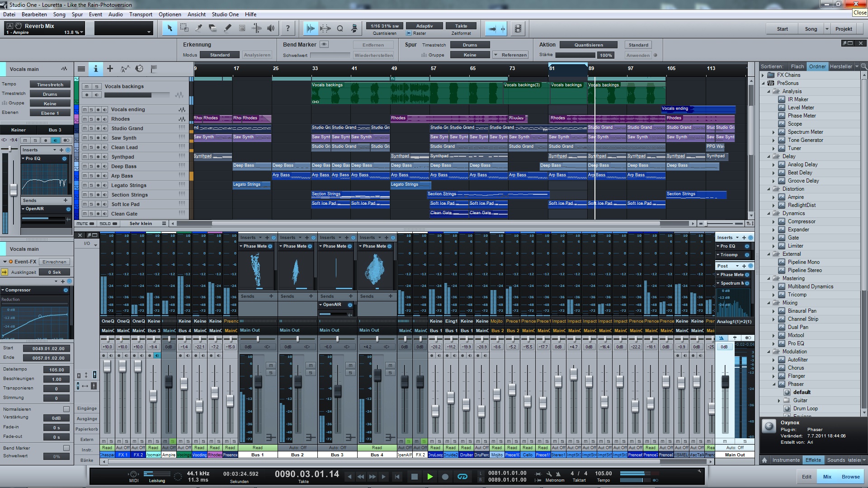
Task: Show automation icon above track list
Action: coord(125,69)
